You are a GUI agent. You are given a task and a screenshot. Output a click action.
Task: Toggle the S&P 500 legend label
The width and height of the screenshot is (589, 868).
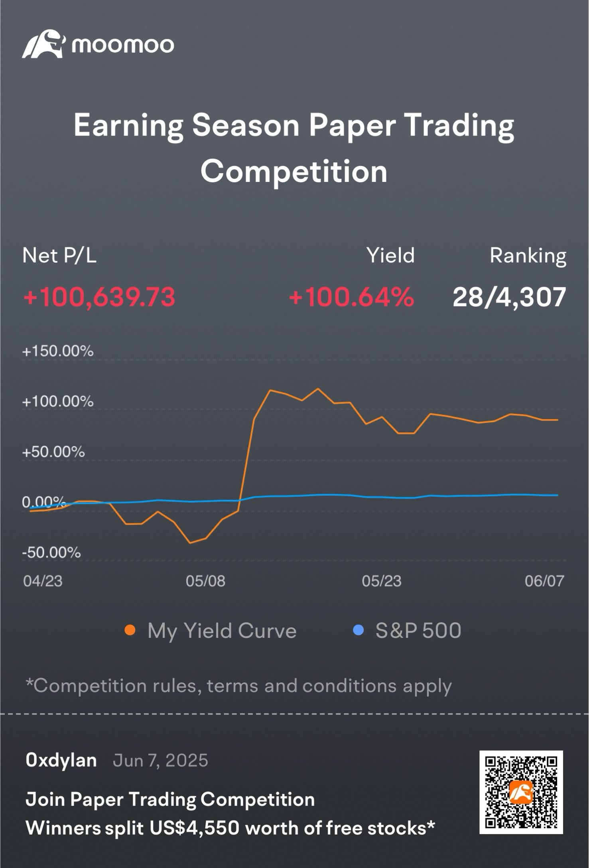[418, 631]
